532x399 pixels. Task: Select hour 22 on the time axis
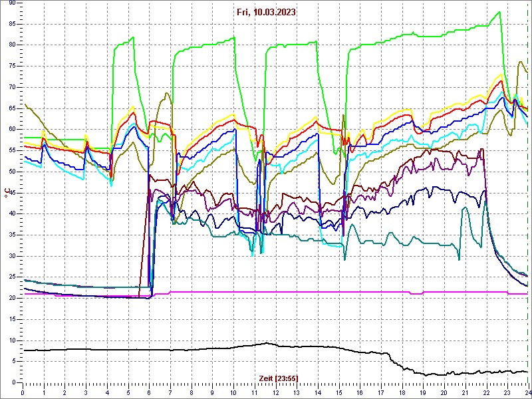(487, 392)
